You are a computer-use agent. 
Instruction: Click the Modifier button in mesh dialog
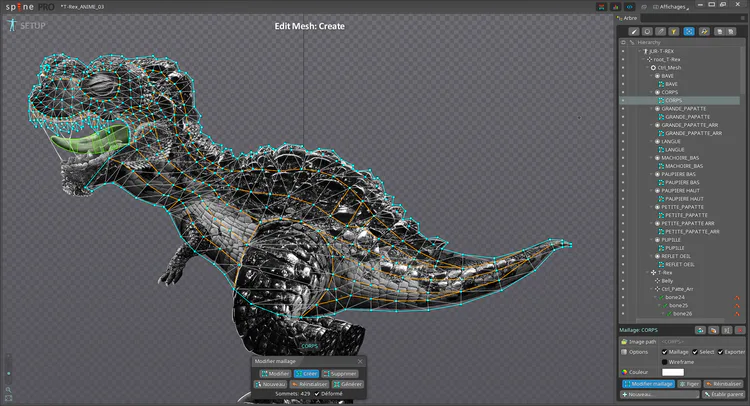275,374
